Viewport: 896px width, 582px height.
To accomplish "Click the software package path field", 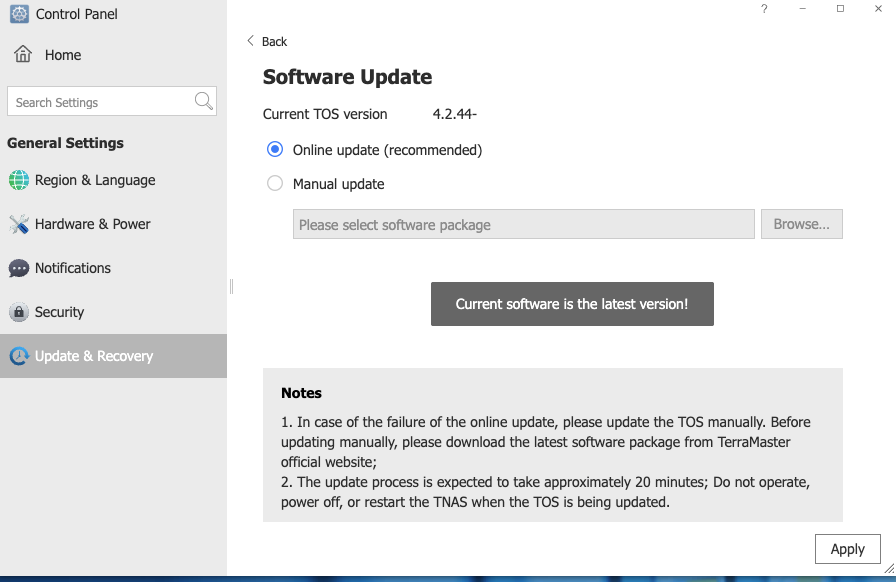I will tap(523, 224).
